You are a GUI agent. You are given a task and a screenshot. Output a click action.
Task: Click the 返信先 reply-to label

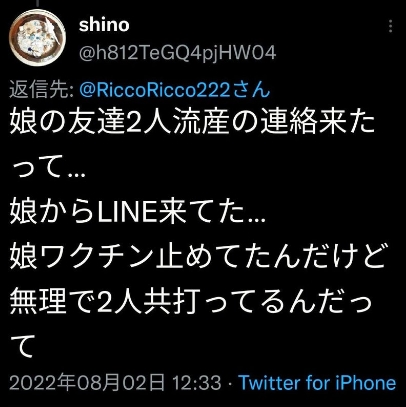tap(42, 90)
